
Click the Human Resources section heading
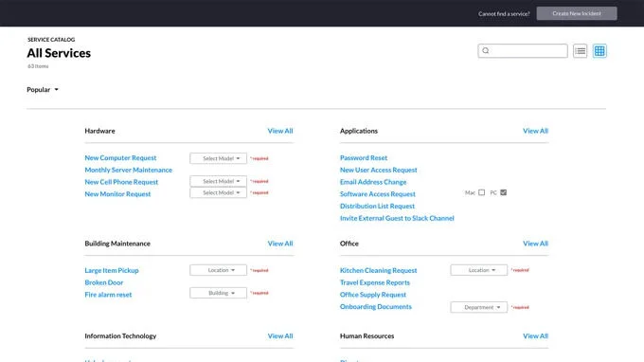(367, 335)
